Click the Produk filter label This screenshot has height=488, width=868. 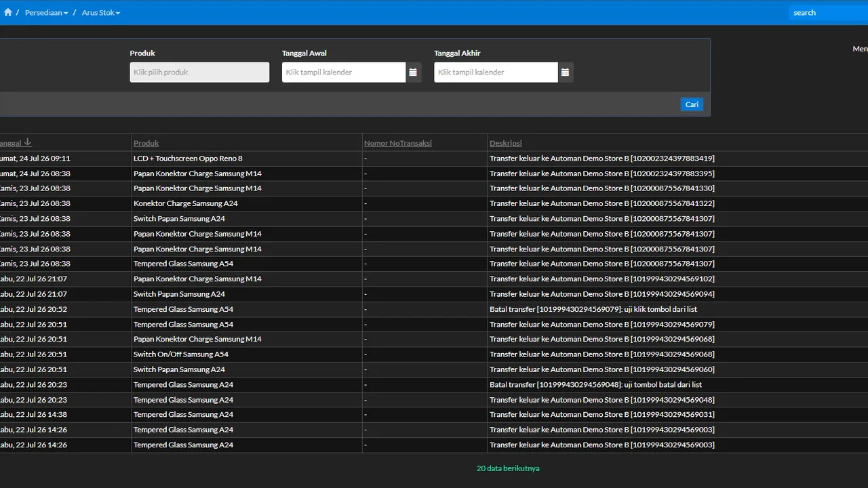pos(142,53)
